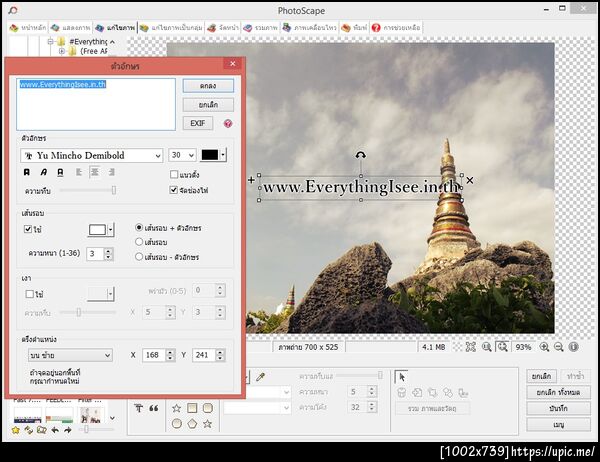Enable the shadow (เงา) ใช้ checkbox
The image size is (600, 462).
[29, 294]
